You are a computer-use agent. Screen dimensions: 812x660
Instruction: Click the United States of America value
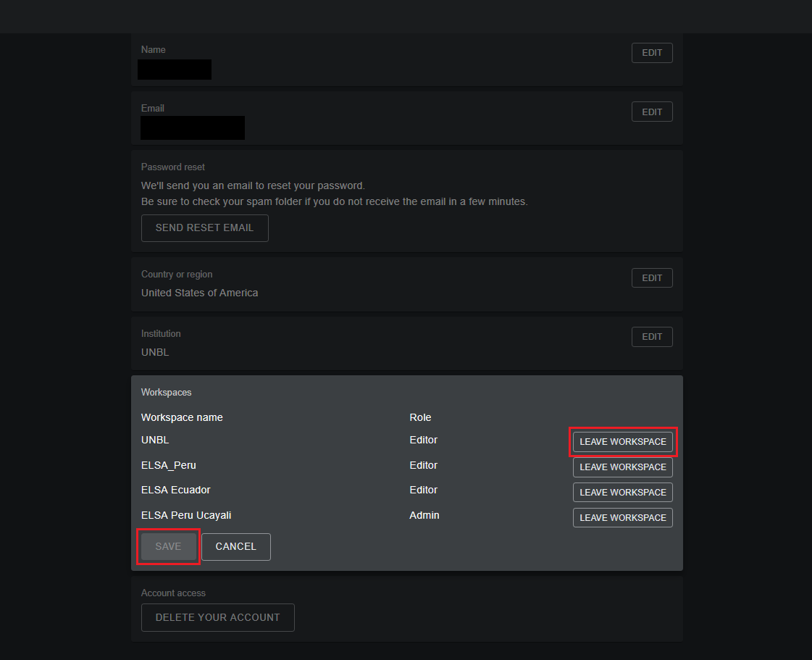199,293
